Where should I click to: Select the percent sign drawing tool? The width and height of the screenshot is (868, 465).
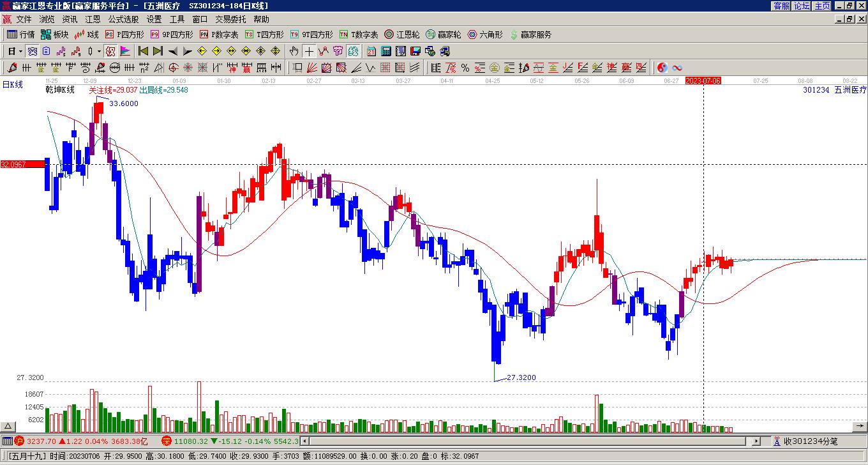click(x=465, y=68)
